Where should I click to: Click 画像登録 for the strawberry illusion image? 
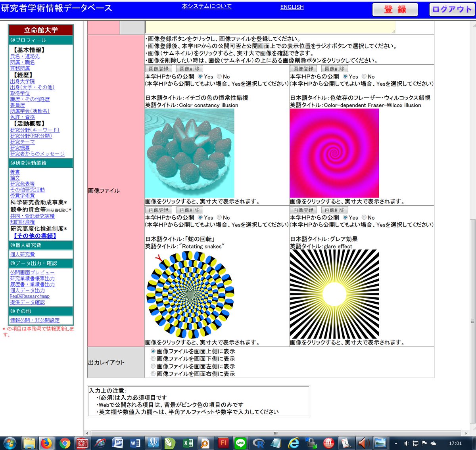coord(159,69)
